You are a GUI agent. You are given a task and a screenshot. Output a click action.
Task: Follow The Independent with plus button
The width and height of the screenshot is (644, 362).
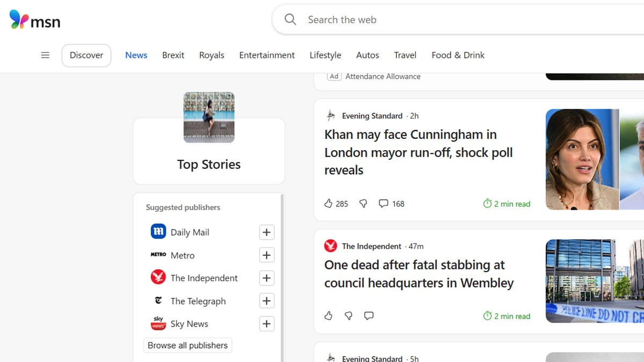[267, 278]
